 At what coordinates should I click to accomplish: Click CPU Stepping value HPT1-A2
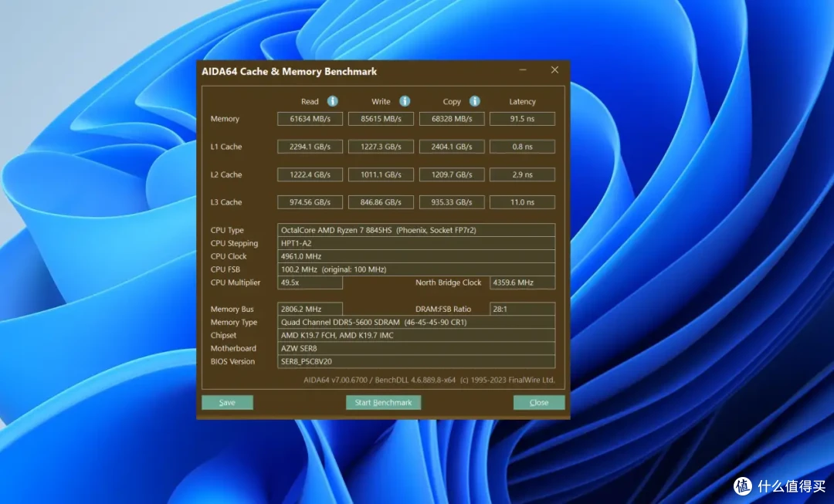(416, 243)
